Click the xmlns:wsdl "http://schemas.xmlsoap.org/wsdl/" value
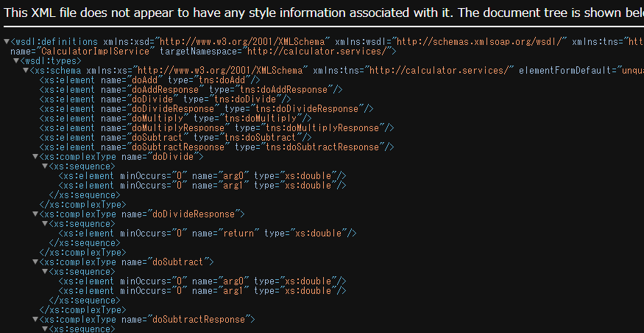The height and width of the screenshot is (333, 644). point(479,41)
